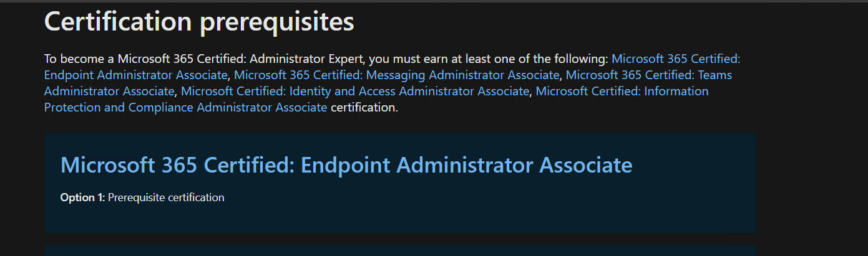868x256 pixels.
Task: Click the large Endpoint Administrator Associate card title
Action: (346, 165)
